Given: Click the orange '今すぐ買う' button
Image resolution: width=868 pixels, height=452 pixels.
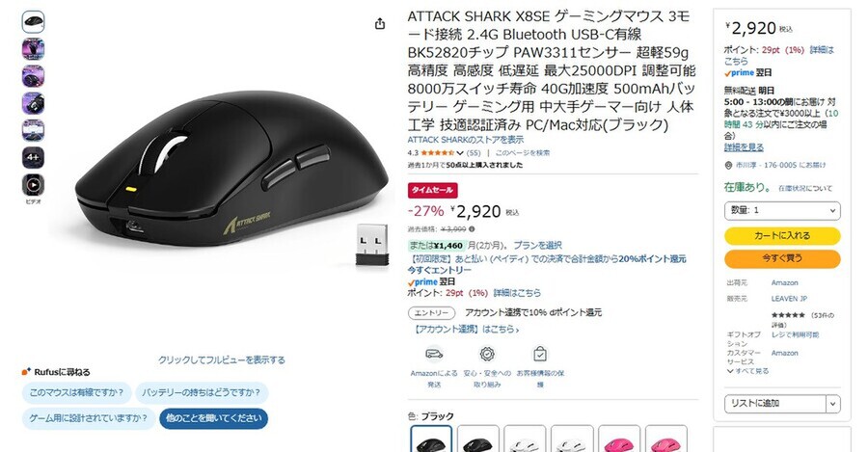Looking at the screenshot, I should (782, 258).
